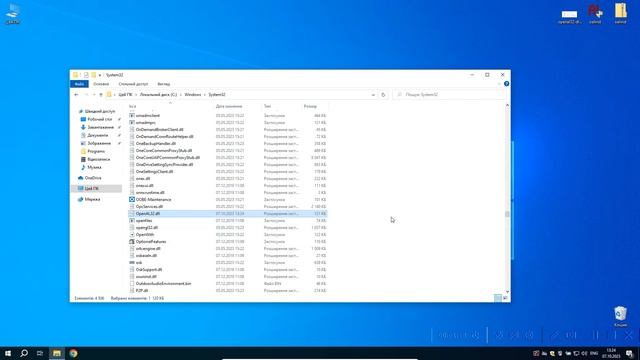Click the OptionalFeatures program icon
This screenshot has width=640, height=360.
click(x=132, y=242)
